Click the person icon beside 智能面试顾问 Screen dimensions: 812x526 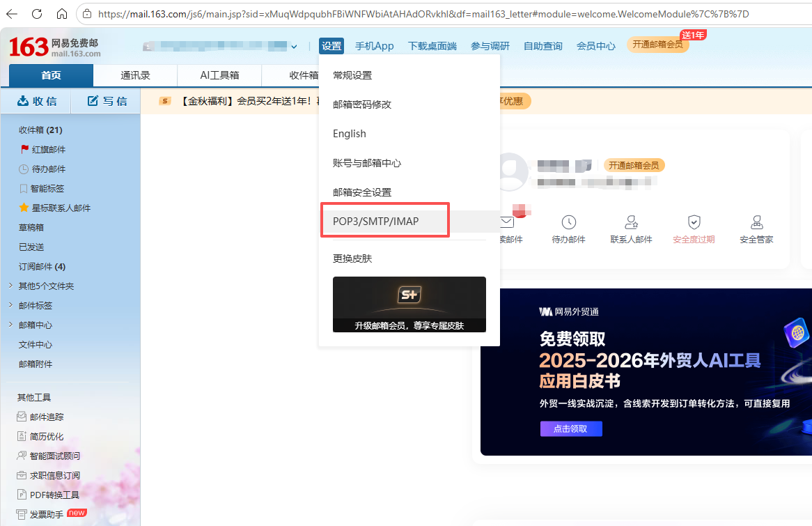point(22,456)
